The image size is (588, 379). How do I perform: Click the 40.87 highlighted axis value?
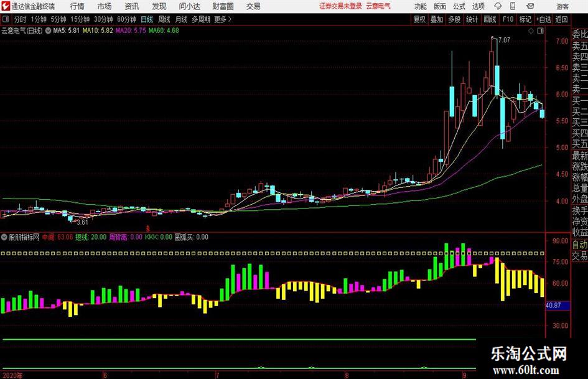(x=558, y=306)
